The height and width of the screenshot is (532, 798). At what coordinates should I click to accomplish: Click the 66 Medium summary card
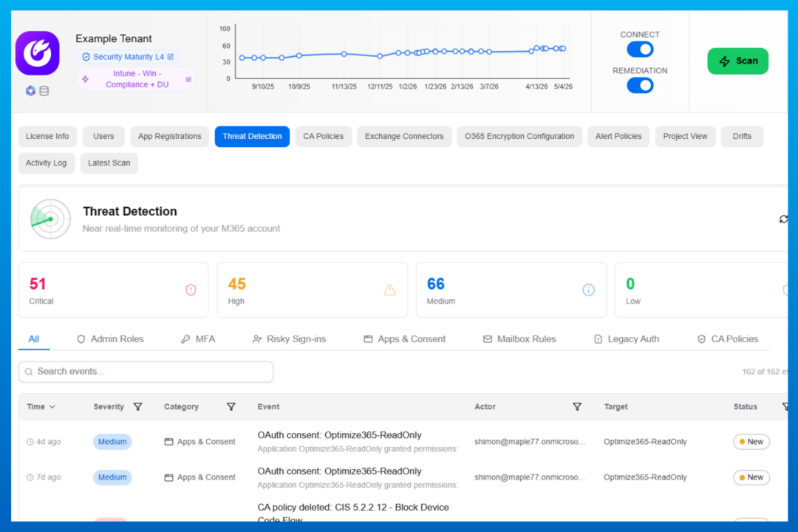coord(511,290)
